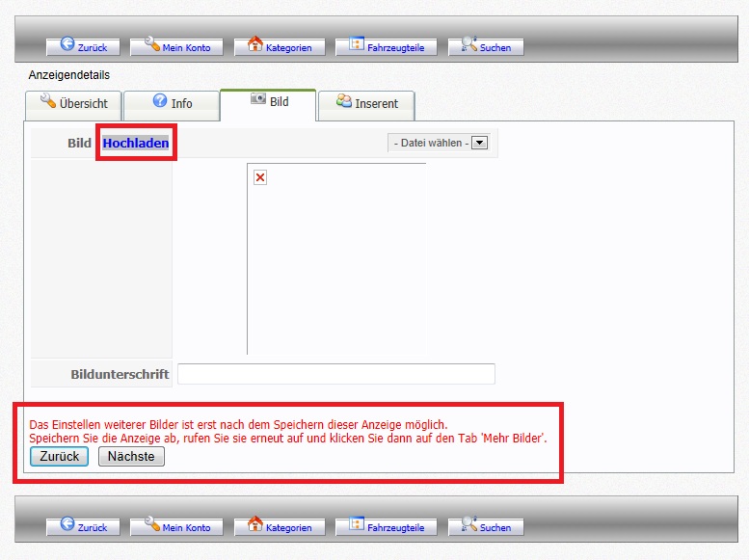This screenshot has width=749, height=560.
Task: Click the back arrow icon in bottom toolbar
Action: click(x=67, y=523)
